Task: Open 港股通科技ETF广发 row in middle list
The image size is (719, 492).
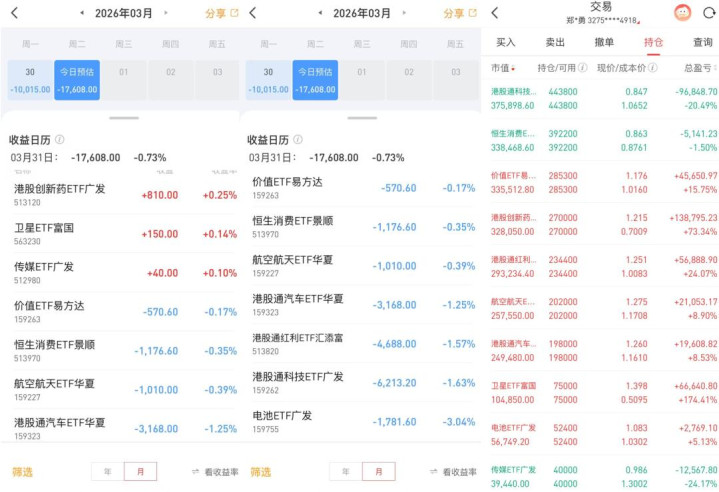Action: tap(362, 382)
